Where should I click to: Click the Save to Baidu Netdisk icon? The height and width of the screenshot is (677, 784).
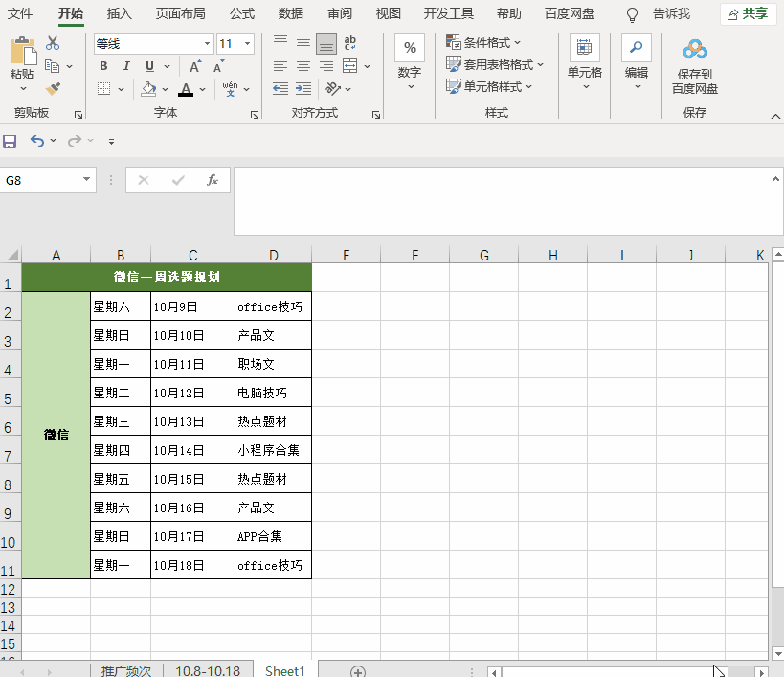[x=693, y=50]
